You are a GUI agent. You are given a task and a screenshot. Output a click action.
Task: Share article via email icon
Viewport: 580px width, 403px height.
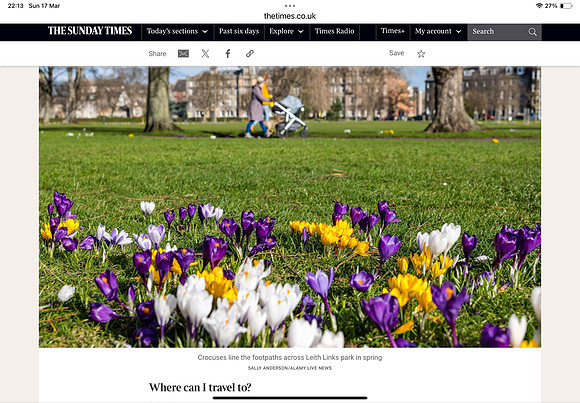183,54
